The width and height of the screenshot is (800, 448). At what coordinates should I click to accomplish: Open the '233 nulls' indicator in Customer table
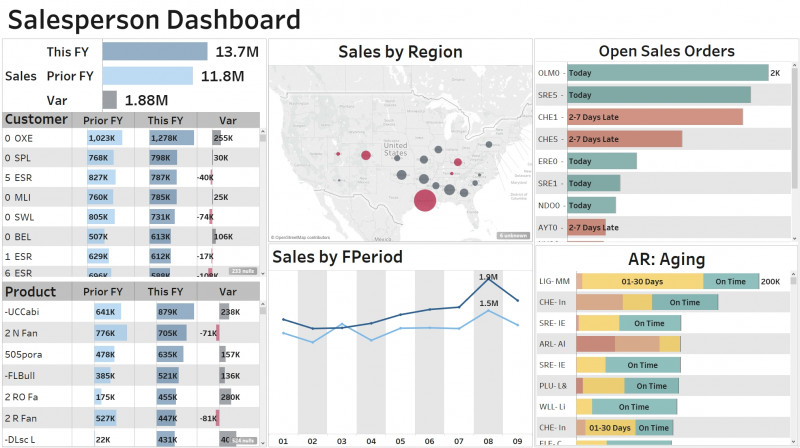[x=243, y=271]
